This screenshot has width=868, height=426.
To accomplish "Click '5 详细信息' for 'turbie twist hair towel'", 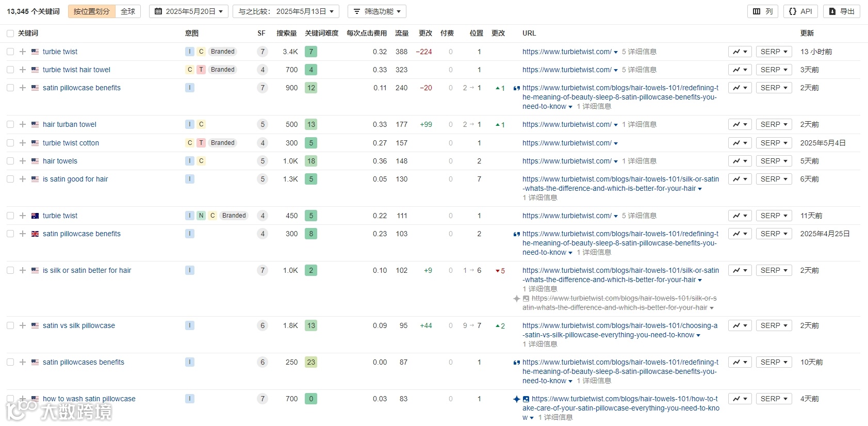I will pyautogui.click(x=639, y=70).
